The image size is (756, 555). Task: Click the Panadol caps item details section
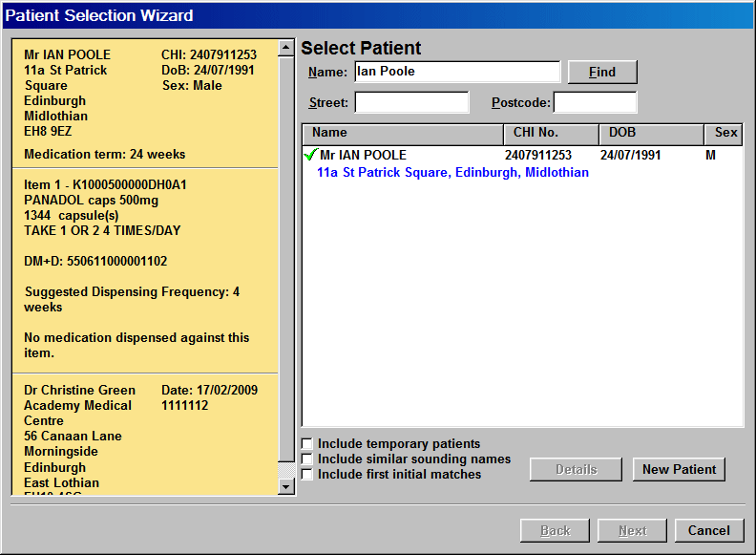tap(143, 269)
